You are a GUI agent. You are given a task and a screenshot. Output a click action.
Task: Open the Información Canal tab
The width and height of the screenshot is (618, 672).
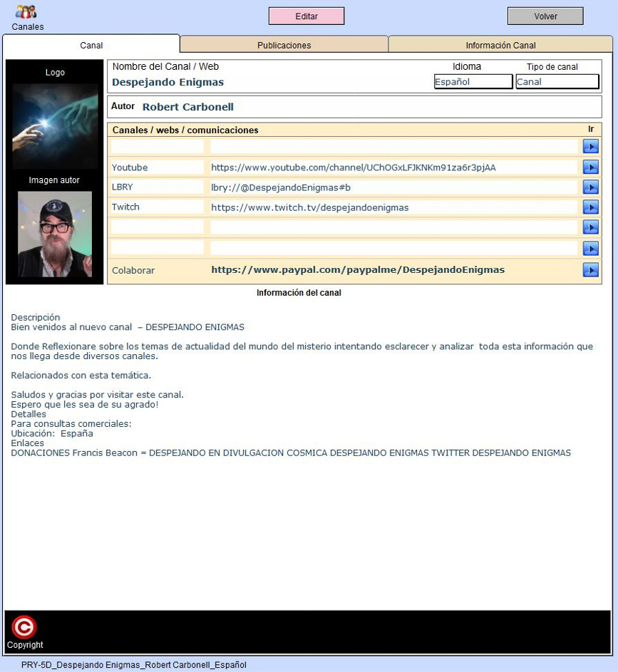[500, 45]
